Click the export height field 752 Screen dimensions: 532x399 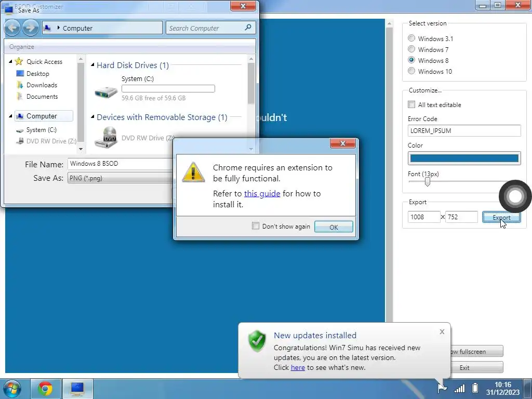(x=461, y=217)
